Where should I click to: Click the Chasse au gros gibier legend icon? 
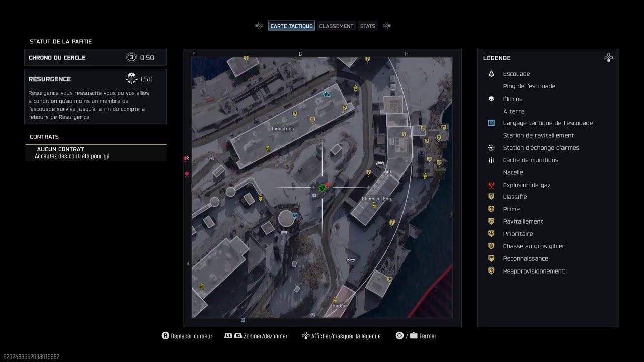pyautogui.click(x=491, y=246)
